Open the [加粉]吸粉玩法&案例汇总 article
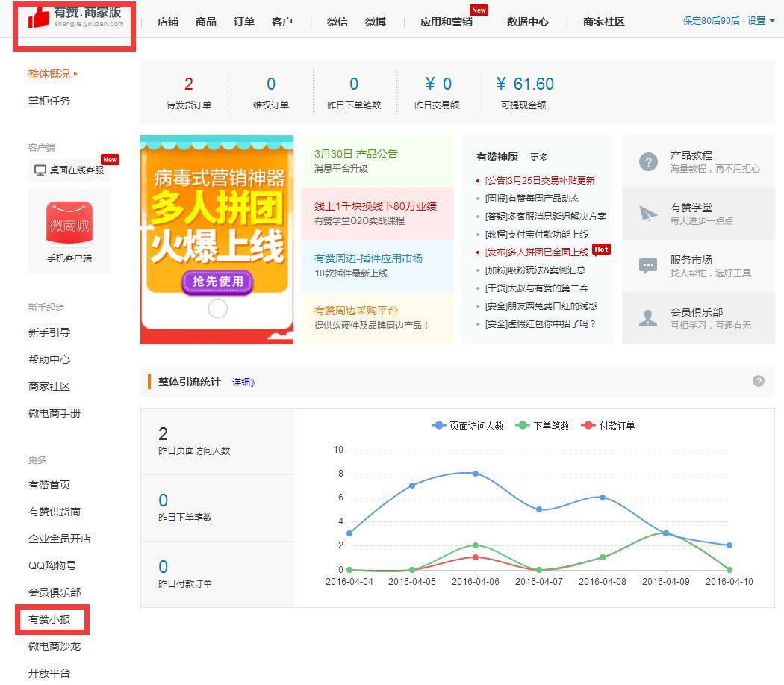 coord(535,270)
